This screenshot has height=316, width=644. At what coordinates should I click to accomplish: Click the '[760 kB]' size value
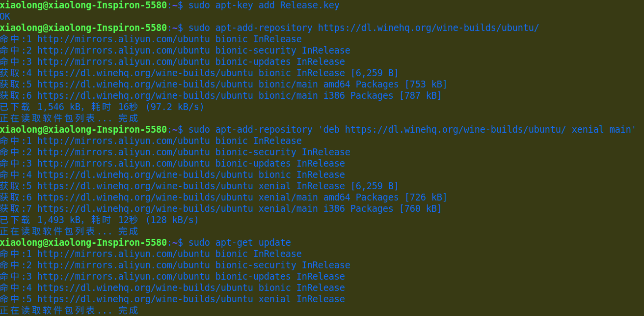click(x=421, y=209)
